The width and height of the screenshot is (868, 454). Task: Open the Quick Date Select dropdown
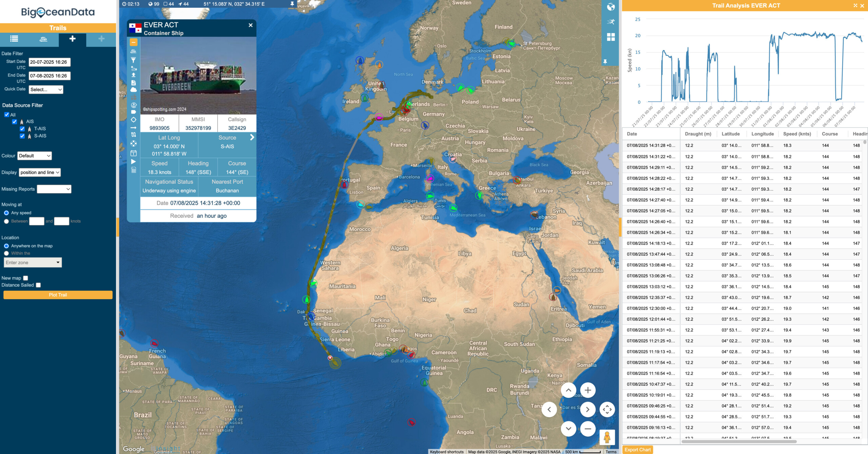point(46,90)
